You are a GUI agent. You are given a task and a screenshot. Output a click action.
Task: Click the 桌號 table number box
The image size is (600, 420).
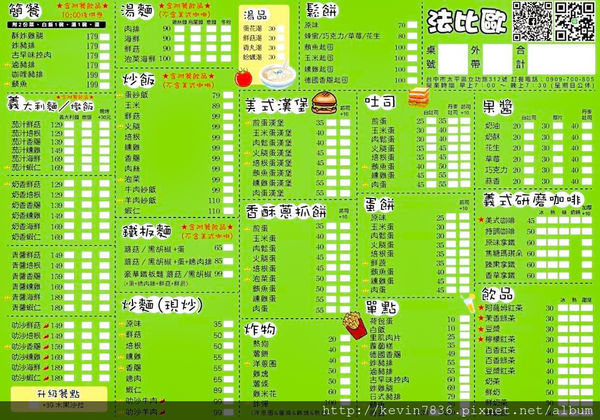click(453, 59)
